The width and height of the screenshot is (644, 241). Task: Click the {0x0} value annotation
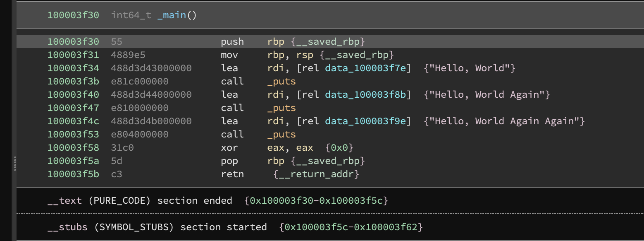[x=339, y=147]
